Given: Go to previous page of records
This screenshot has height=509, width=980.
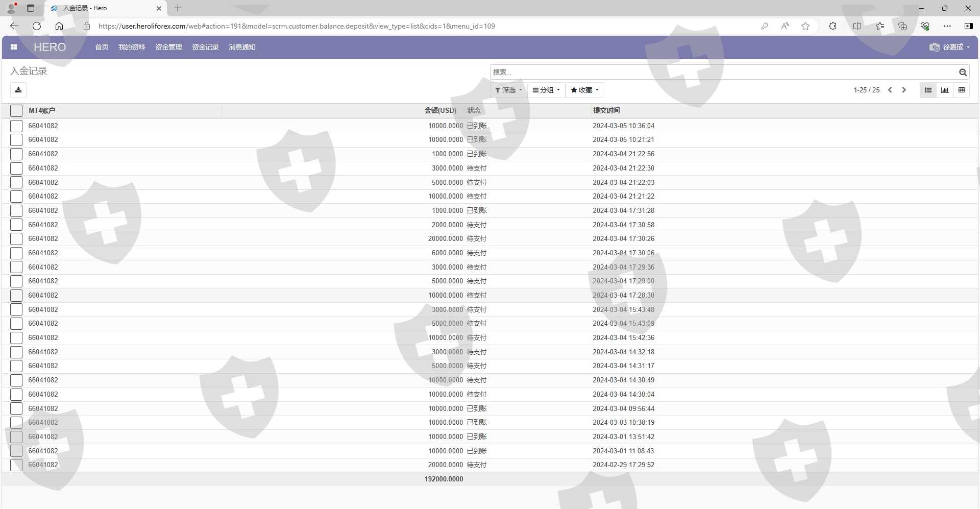Looking at the screenshot, I should (x=890, y=90).
